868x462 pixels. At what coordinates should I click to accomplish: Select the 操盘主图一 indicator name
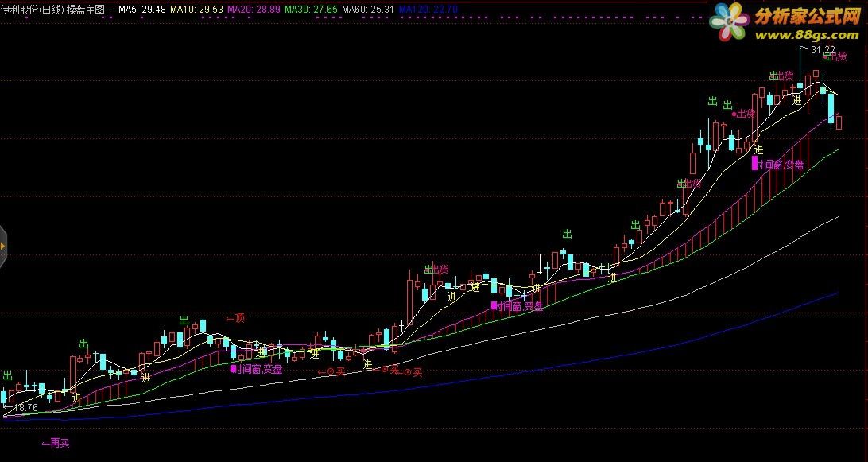(91, 10)
